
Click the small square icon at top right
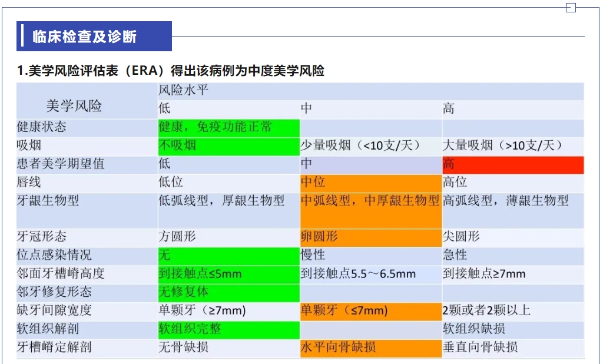570,8
